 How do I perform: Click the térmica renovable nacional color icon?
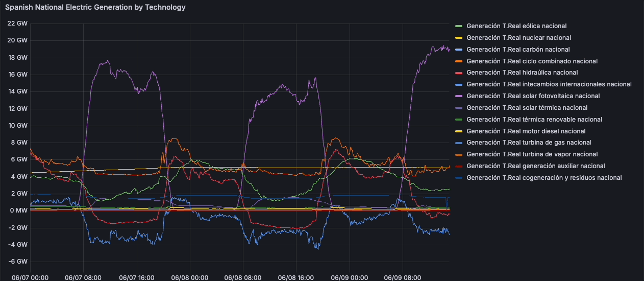[x=459, y=120]
